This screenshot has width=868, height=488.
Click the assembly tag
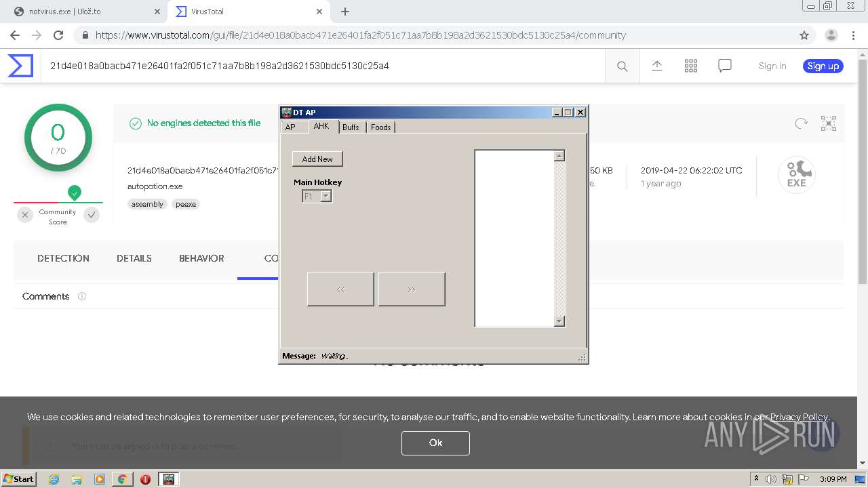coord(147,204)
